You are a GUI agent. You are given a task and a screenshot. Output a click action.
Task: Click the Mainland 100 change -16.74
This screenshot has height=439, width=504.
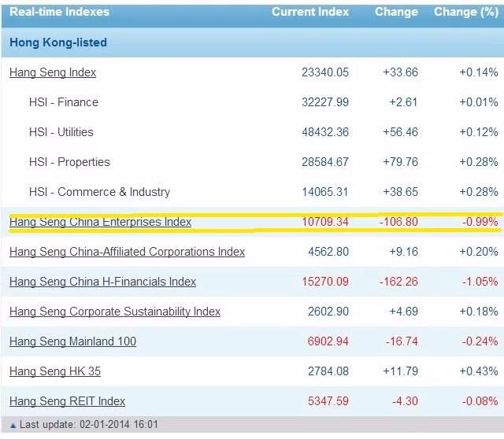click(402, 341)
